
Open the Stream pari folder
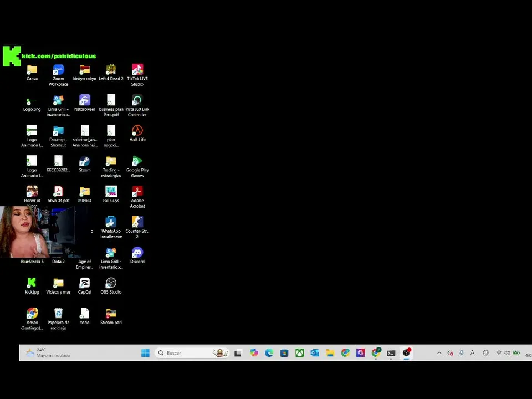[111, 314]
